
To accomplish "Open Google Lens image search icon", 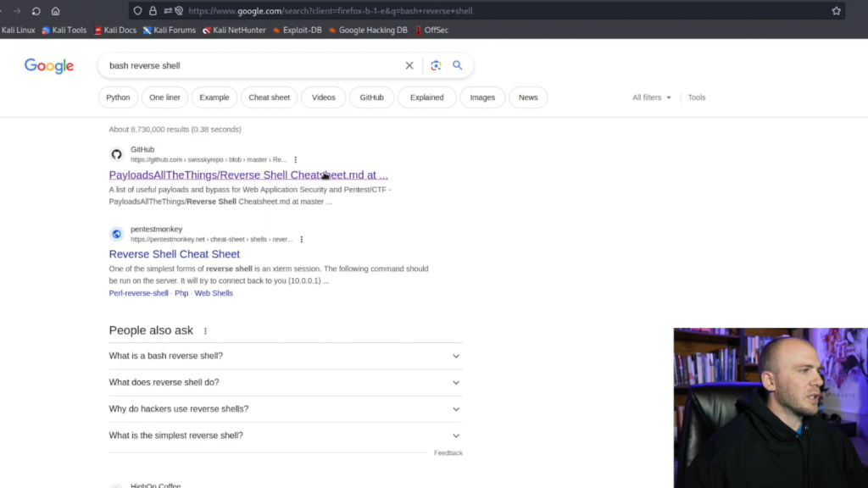I will pyautogui.click(x=436, y=65).
